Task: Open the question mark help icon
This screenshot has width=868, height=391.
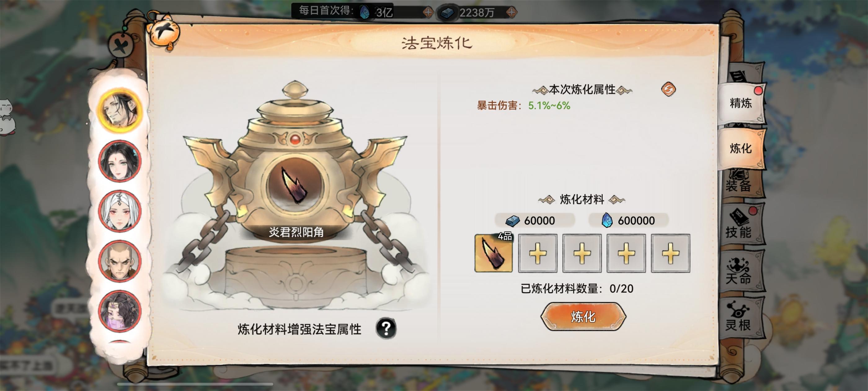Action: [x=386, y=328]
